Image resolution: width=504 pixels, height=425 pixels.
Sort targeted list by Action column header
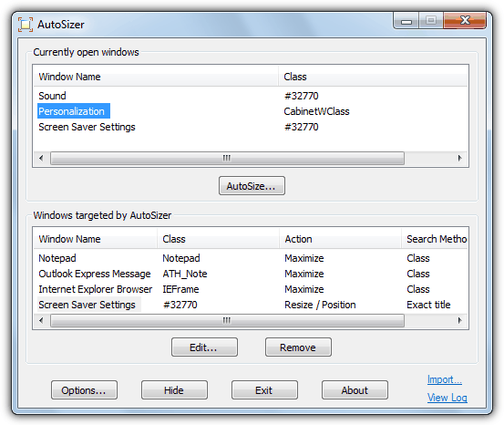tap(340, 239)
